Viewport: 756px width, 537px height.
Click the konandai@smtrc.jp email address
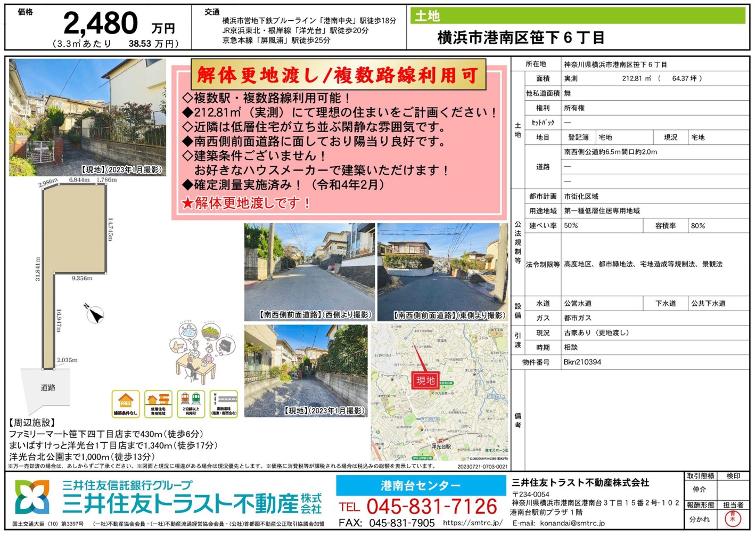point(572,523)
